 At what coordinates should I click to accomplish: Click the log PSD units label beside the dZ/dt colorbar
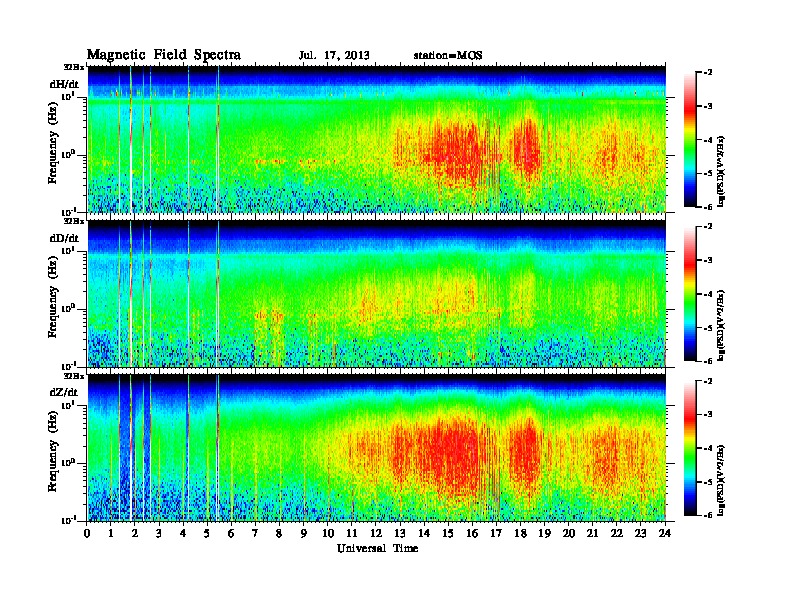pyautogui.click(x=722, y=479)
